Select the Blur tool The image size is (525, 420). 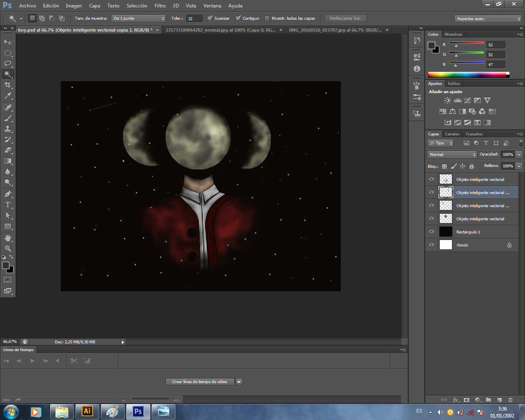point(8,171)
